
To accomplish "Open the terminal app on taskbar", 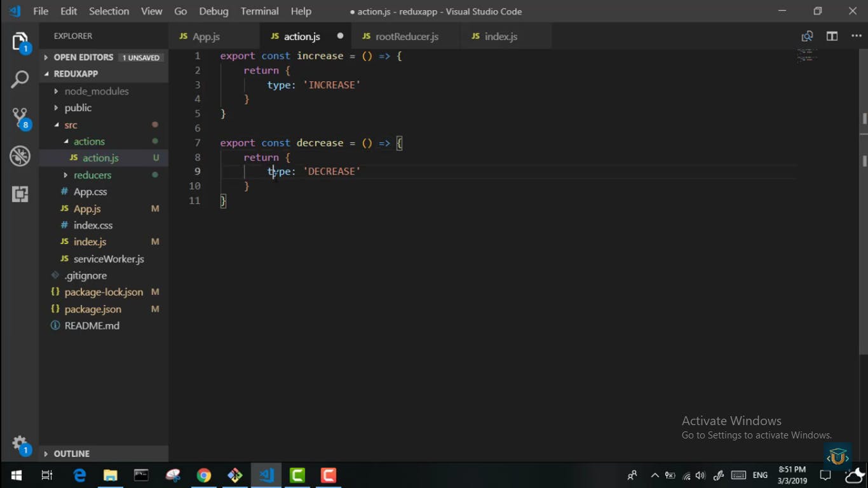I will (x=141, y=475).
